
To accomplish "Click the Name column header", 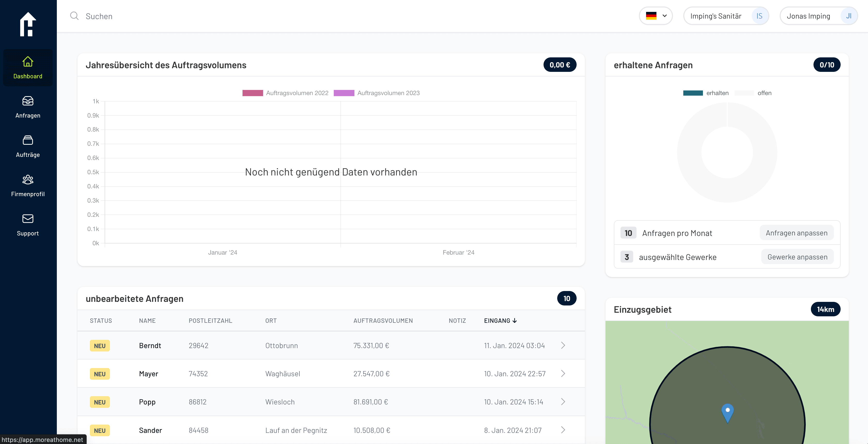I will click(x=147, y=321).
